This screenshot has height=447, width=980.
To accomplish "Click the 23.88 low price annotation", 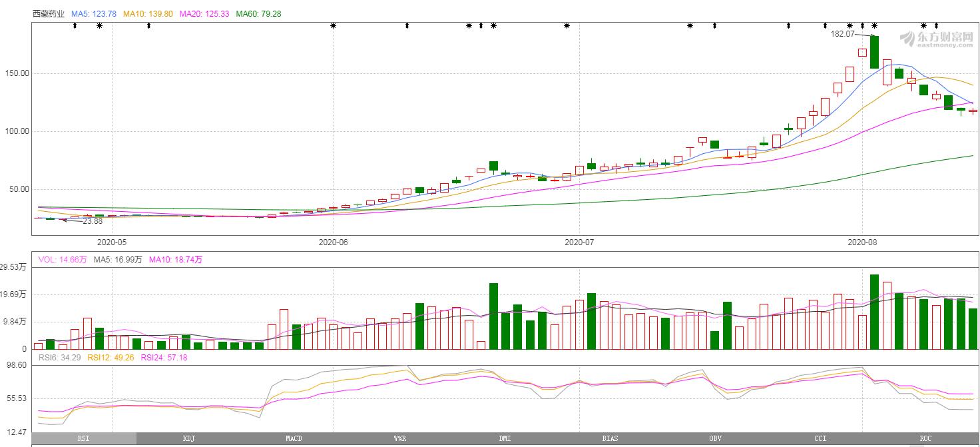I will pos(92,221).
